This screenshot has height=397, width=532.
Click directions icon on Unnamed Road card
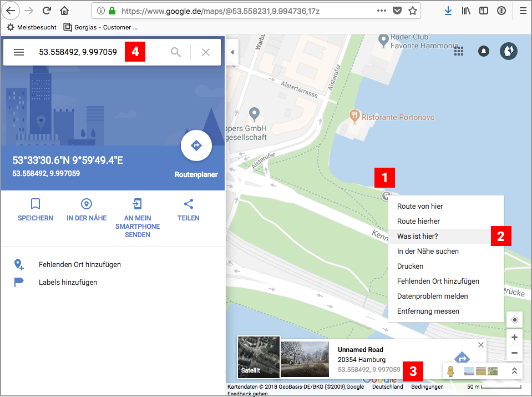(x=462, y=358)
